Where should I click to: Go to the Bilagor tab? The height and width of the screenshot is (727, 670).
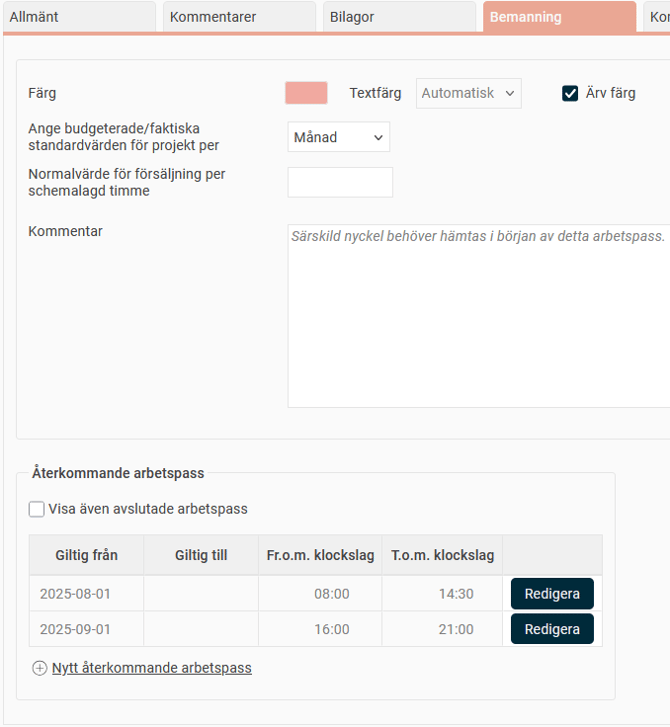click(x=398, y=17)
